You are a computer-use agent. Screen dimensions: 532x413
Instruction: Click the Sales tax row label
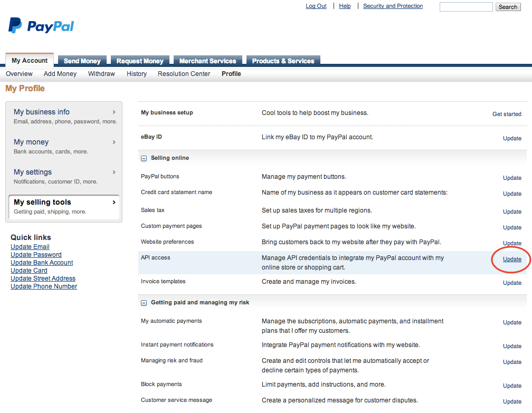point(153,210)
